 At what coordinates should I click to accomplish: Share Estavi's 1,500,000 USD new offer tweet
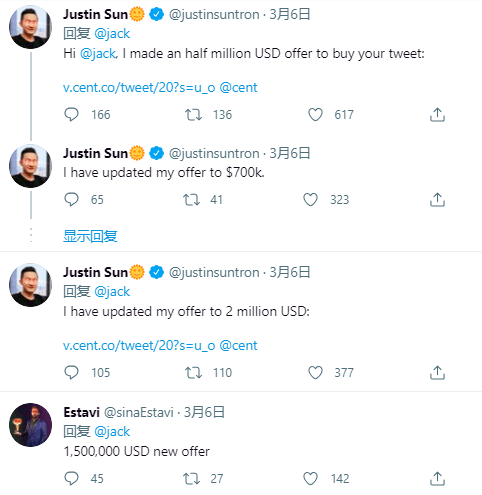(437, 479)
